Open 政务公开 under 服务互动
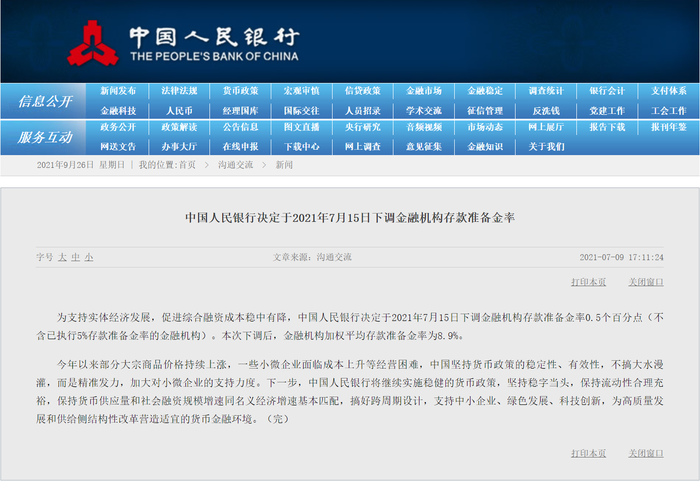The width and height of the screenshot is (700, 481). 118,128
